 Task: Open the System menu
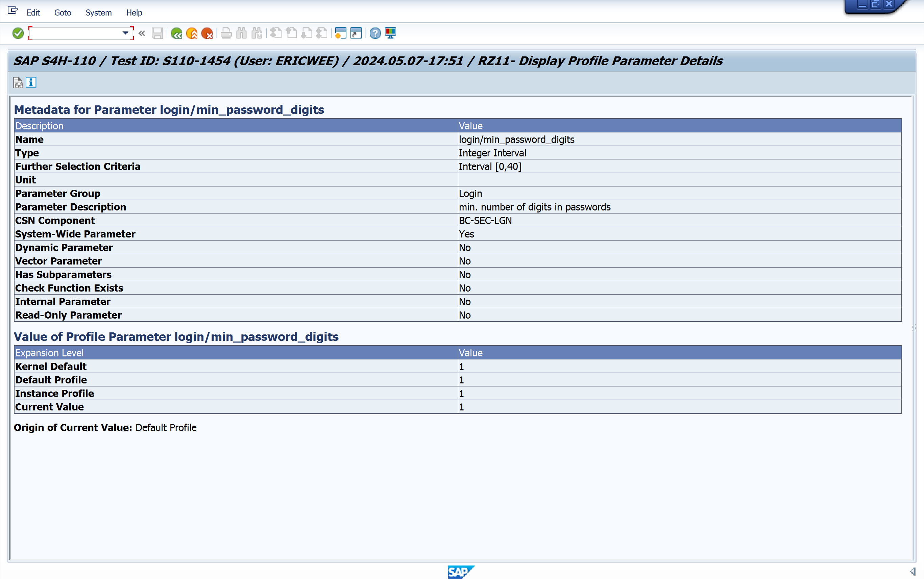[x=98, y=12]
